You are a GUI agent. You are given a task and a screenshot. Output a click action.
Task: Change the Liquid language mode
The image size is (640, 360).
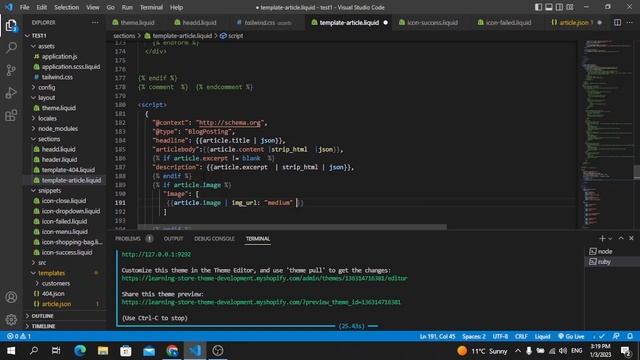(542, 336)
